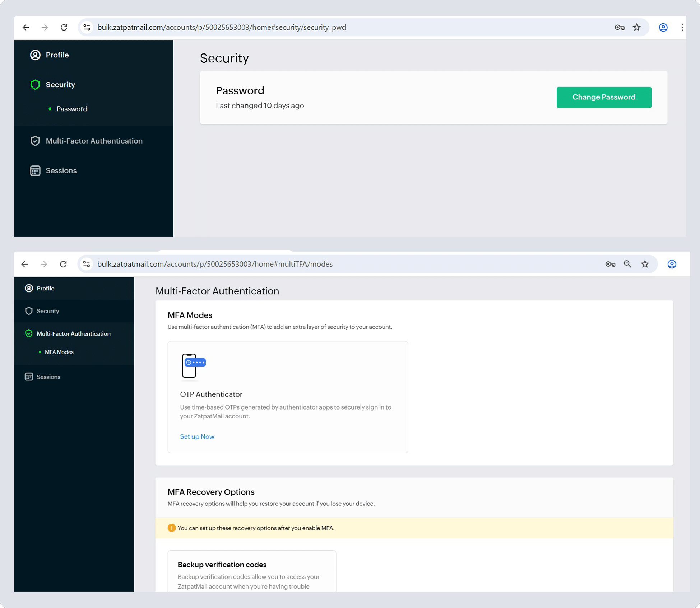Select MFA Modes sub-item in bottom sidebar

pos(59,352)
